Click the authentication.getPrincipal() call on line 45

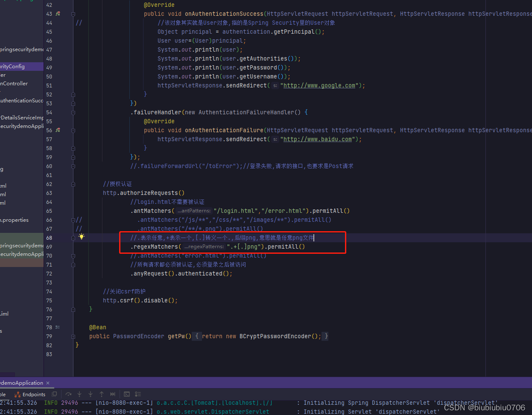click(x=273, y=32)
